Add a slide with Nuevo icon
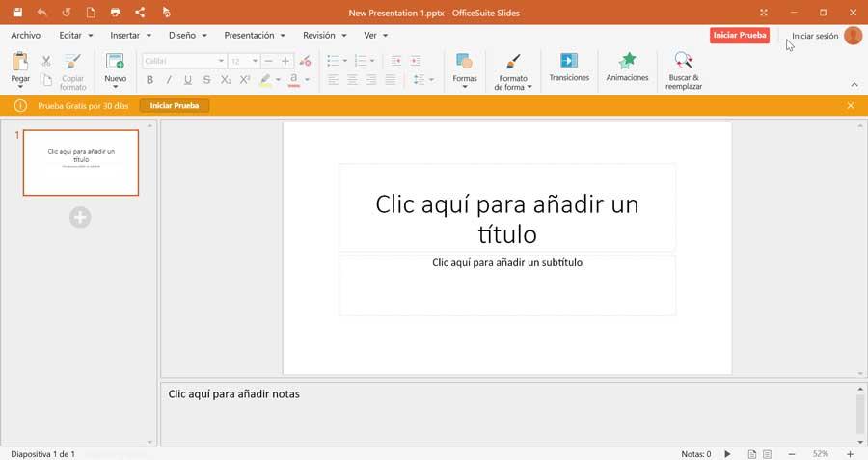The height and width of the screenshot is (460, 868). tap(115, 62)
